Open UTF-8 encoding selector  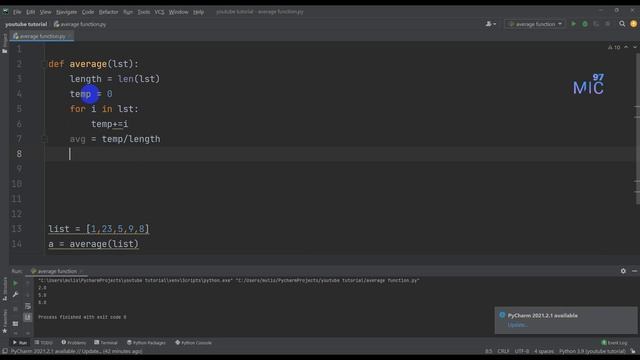pyautogui.click(x=522, y=351)
